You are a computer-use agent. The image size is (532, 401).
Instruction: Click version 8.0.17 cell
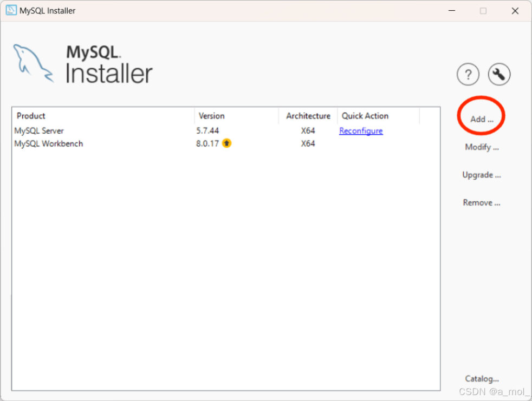(x=207, y=144)
